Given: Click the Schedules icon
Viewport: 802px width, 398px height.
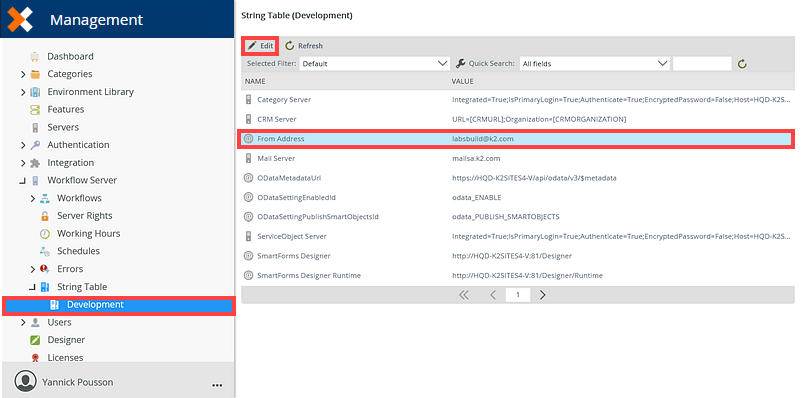Looking at the screenshot, I should [x=45, y=251].
